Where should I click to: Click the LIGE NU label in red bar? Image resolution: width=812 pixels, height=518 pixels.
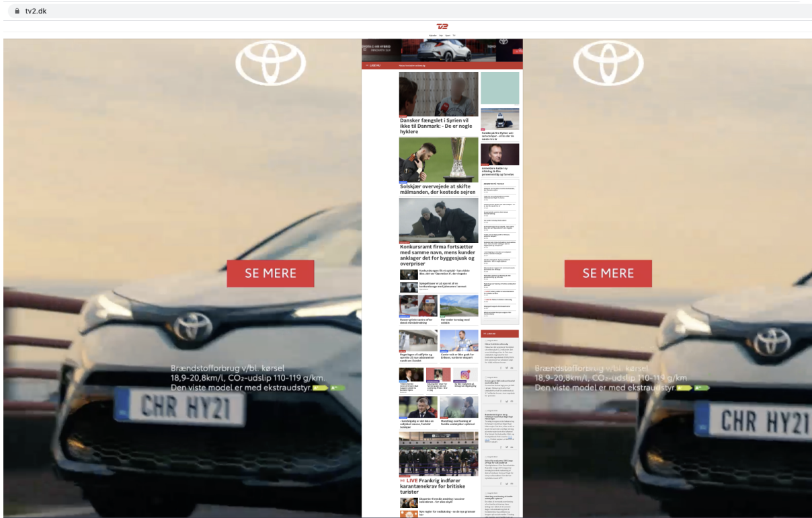point(374,66)
